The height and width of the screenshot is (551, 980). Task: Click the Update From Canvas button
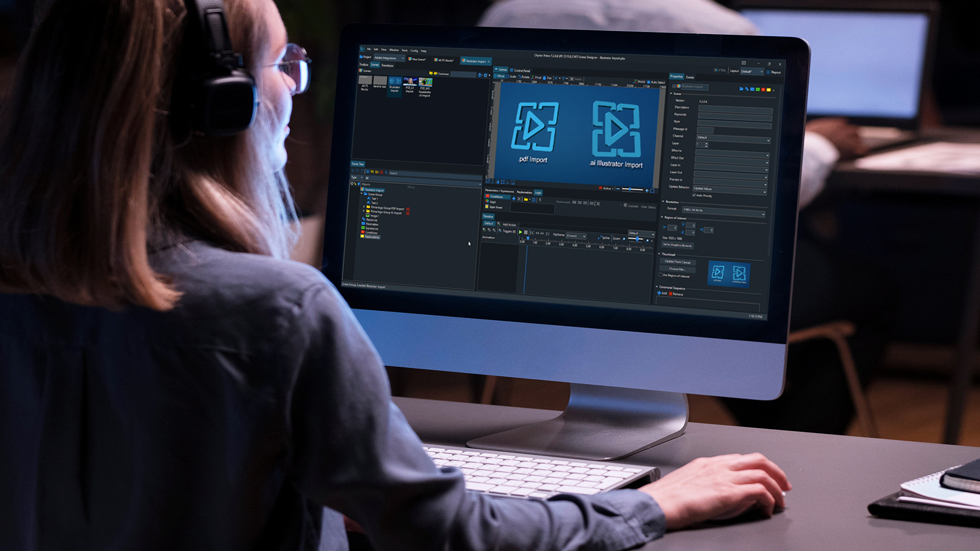[677, 262]
